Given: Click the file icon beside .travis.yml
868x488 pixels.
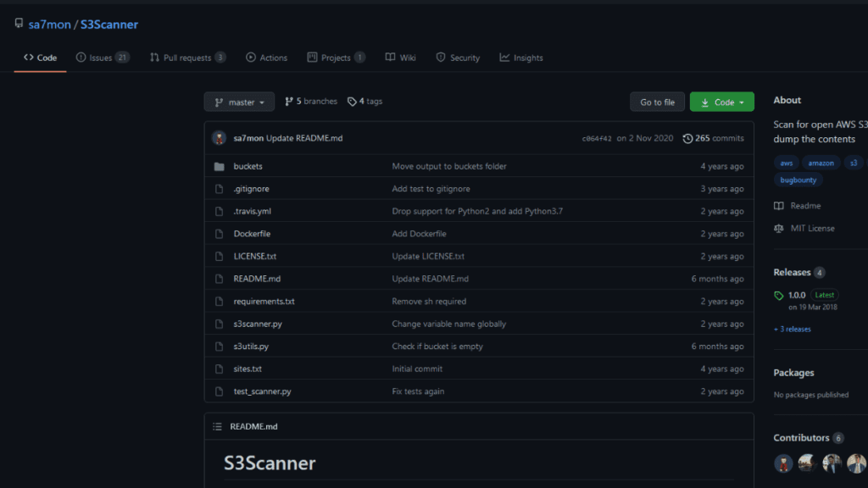Looking at the screenshot, I should tap(220, 211).
